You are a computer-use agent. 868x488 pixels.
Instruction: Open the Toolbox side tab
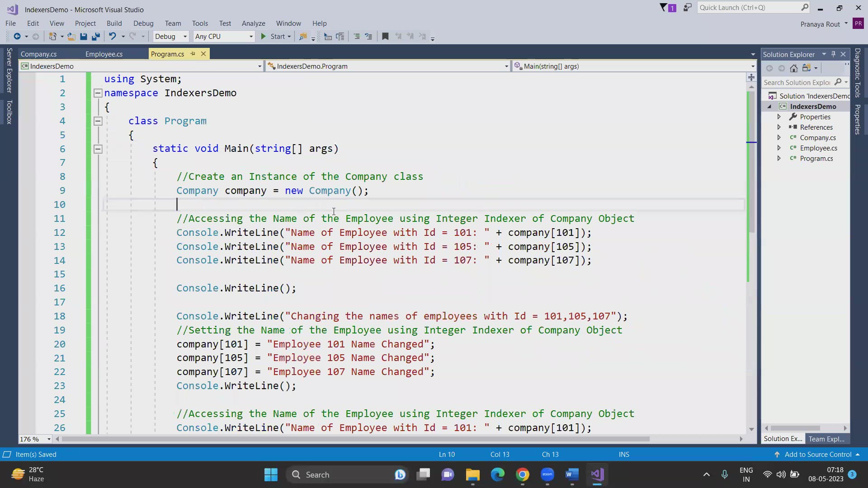[9, 112]
